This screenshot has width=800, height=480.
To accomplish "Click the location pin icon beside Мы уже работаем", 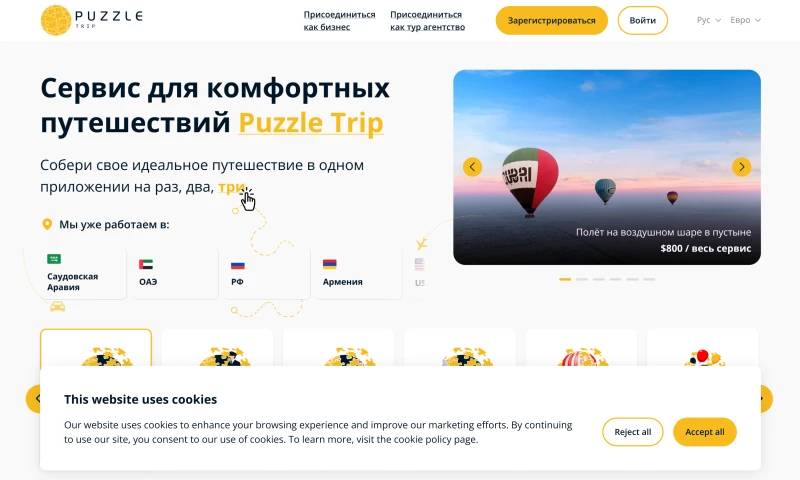I will (47, 224).
